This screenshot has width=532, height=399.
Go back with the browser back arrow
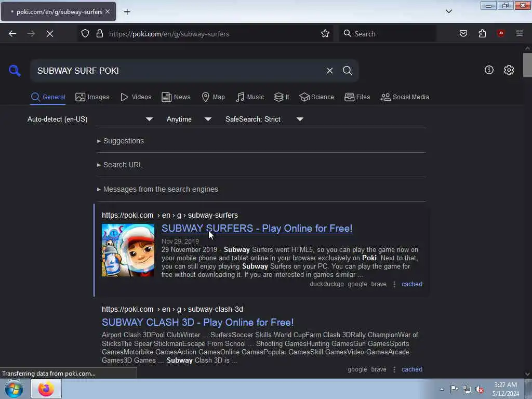[12, 34]
